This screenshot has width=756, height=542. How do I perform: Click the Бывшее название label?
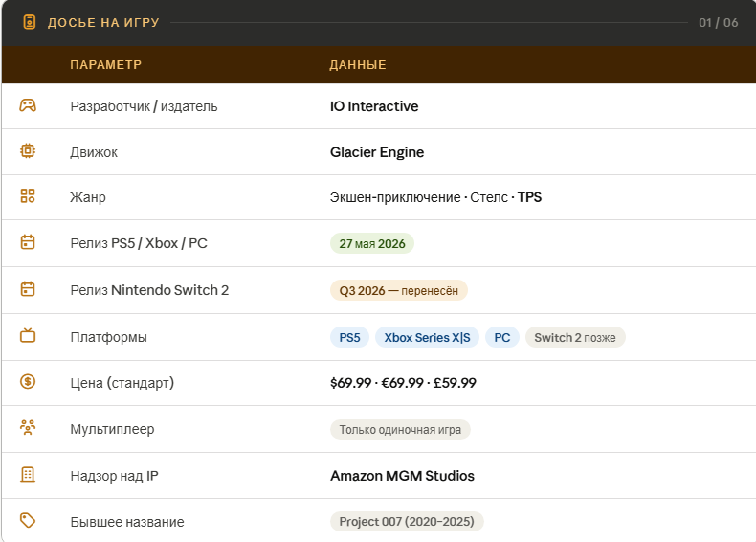pos(127,522)
